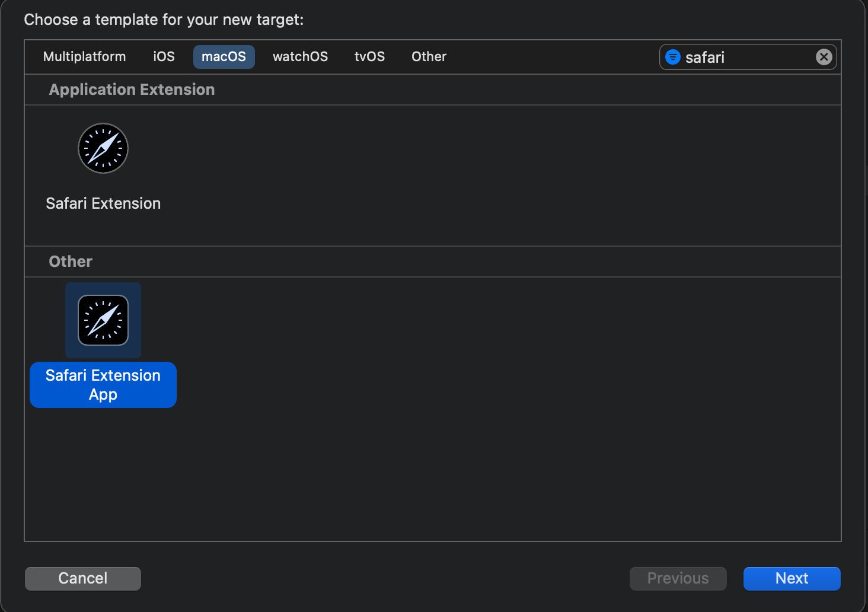Click the Previous button
Viewport: 868px width, 612px height.
pos(678,578)
